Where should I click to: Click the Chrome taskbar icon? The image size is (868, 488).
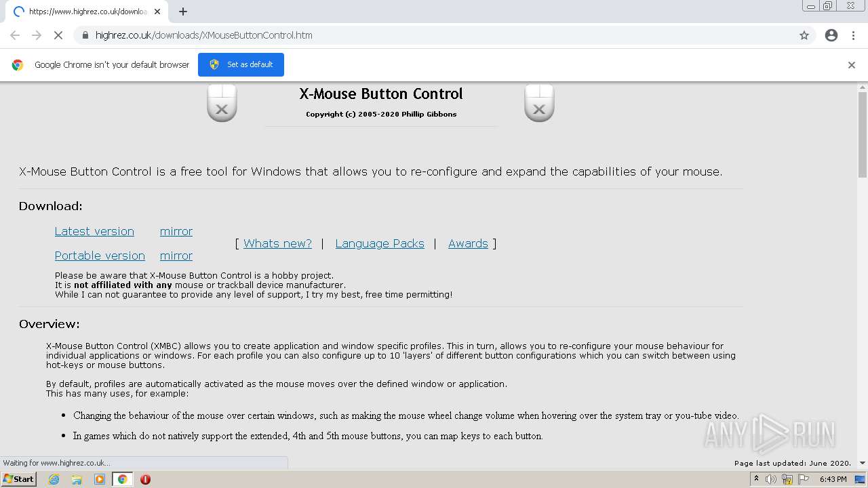122,479
